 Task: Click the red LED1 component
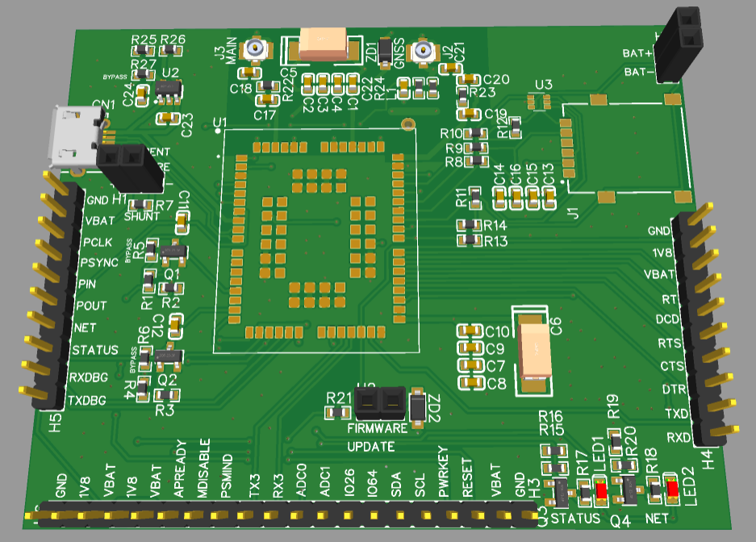pyautogui.click(x=601, y=491)
